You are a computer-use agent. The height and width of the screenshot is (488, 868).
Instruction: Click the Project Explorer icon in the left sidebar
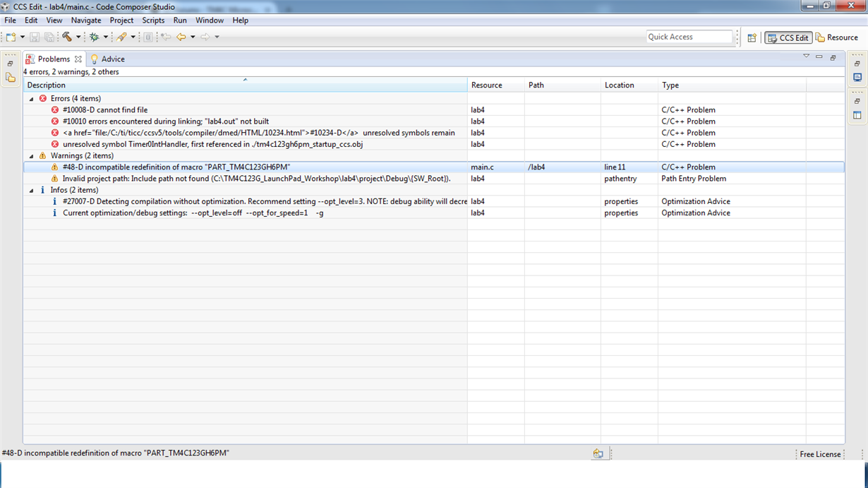pyautogui.click(x=10, y=78)
